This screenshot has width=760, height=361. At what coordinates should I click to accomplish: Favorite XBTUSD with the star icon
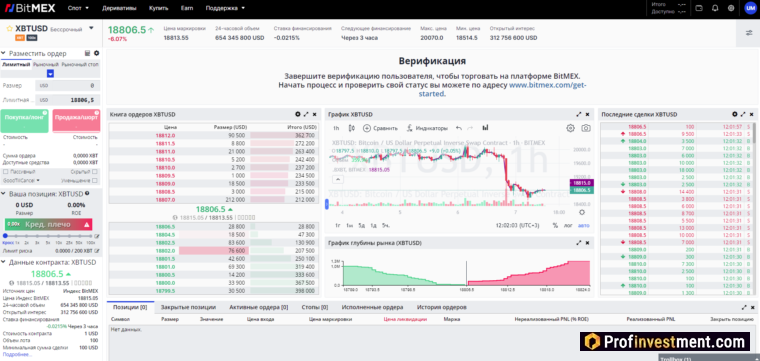[9, 29]
